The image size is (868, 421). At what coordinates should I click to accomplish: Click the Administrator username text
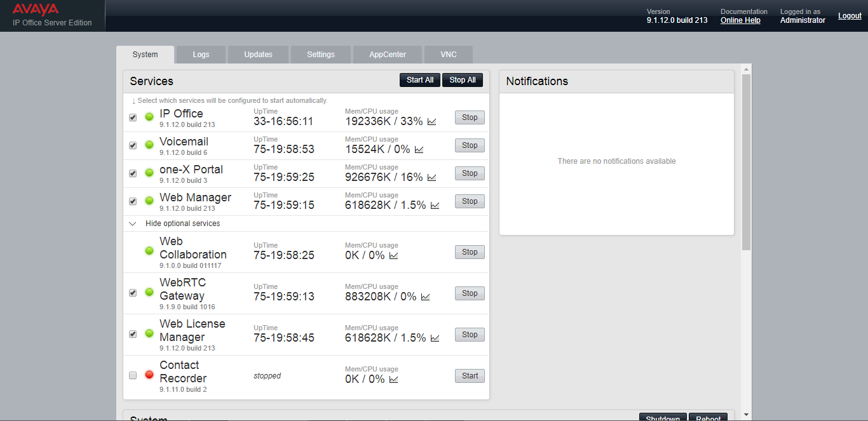[803, 20]
